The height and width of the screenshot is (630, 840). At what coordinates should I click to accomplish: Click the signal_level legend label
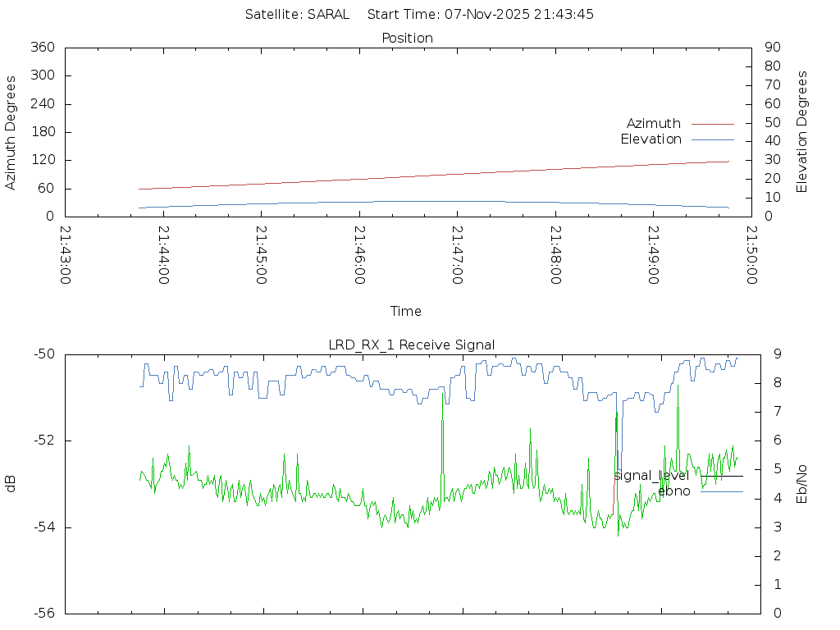point(651,476)
